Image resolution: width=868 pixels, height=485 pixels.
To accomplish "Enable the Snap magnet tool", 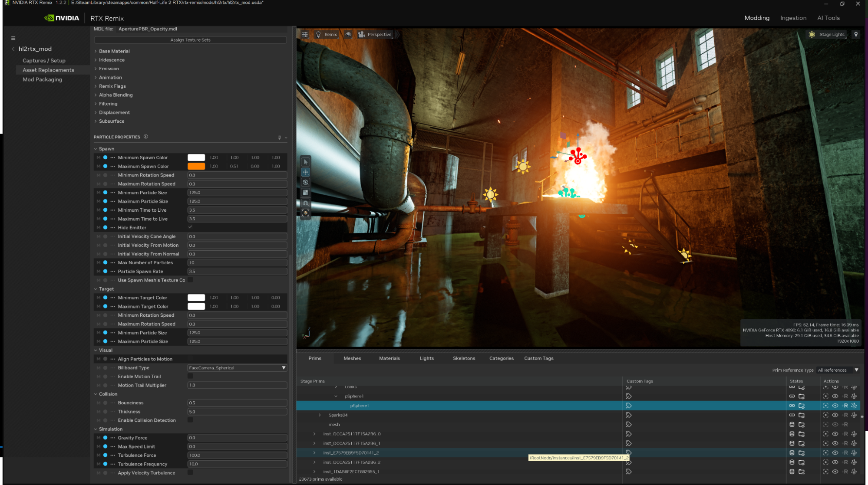I will click(306, 202).
